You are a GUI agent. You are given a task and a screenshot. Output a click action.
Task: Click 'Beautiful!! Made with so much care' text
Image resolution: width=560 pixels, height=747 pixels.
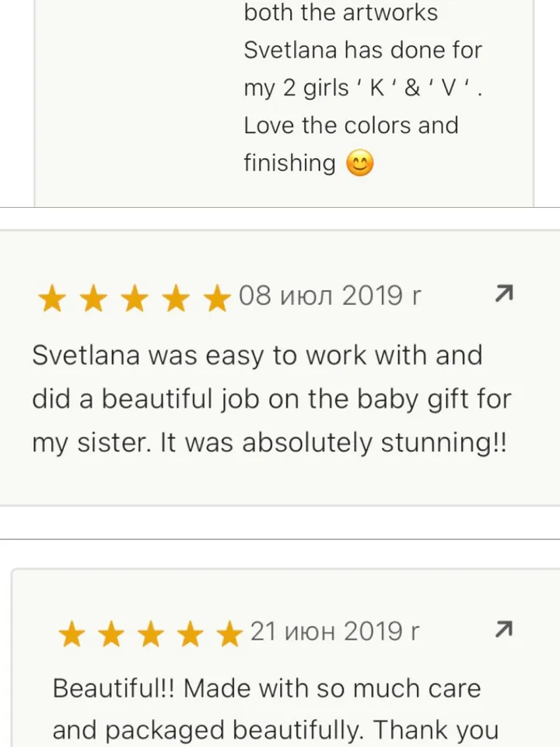[x=267, y=689]
